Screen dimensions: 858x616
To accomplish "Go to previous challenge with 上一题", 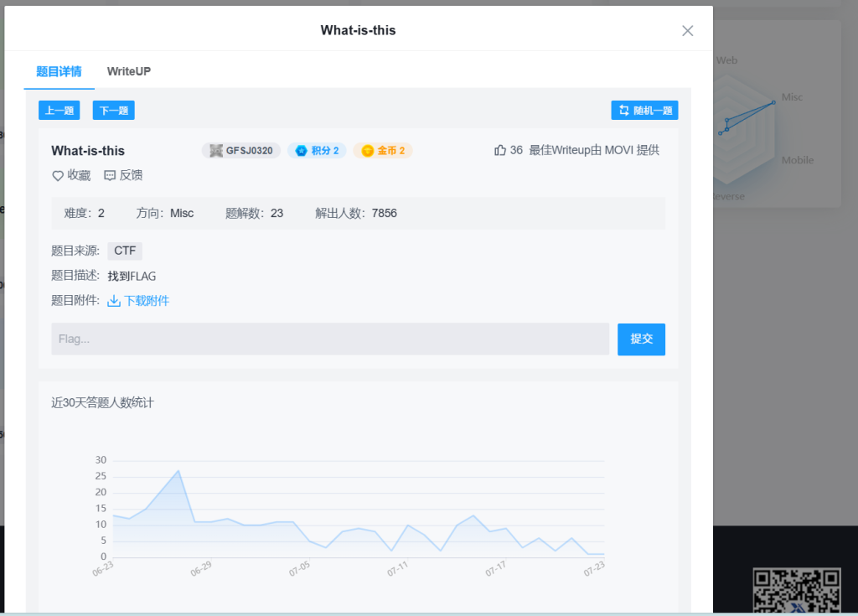I will 59,111.
